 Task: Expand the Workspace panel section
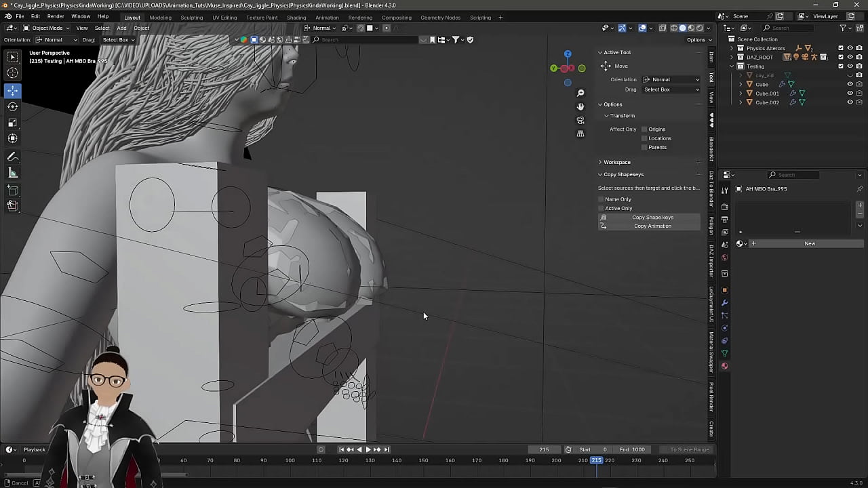[616, 162]
